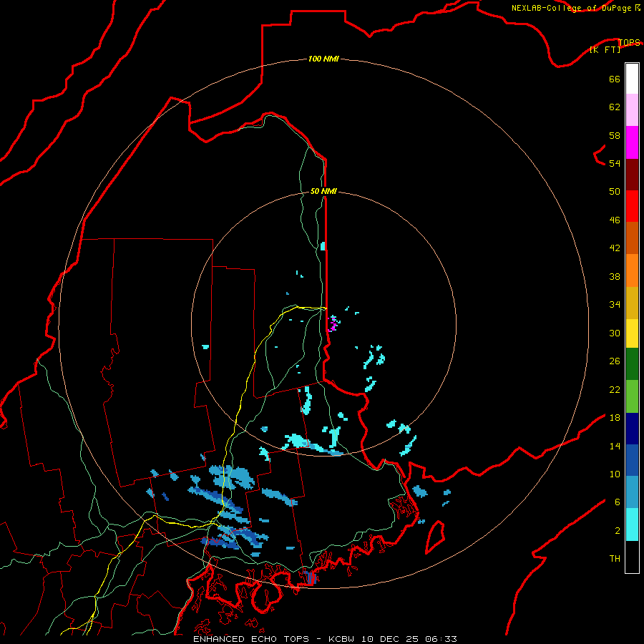Click the white swatch in the tops legend
This screenshot has height=644, width=644.
(632, 79)
